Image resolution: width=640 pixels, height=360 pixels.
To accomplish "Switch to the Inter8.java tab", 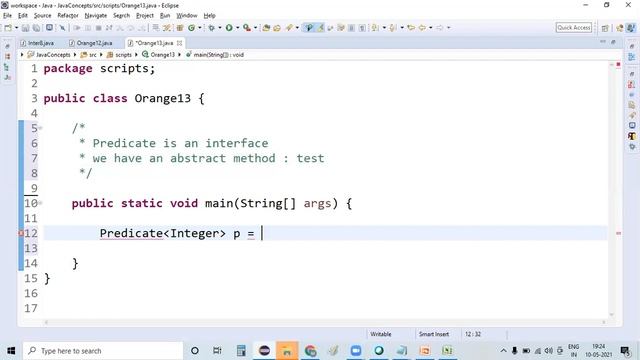I will pyautogui.click(x=38, y=43).
